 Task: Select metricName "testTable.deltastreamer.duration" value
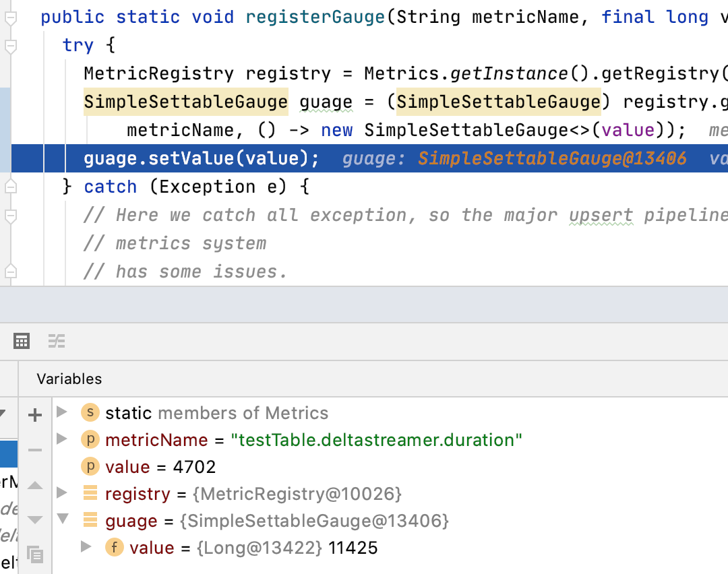pyautogui.click(x=377, y=440)
